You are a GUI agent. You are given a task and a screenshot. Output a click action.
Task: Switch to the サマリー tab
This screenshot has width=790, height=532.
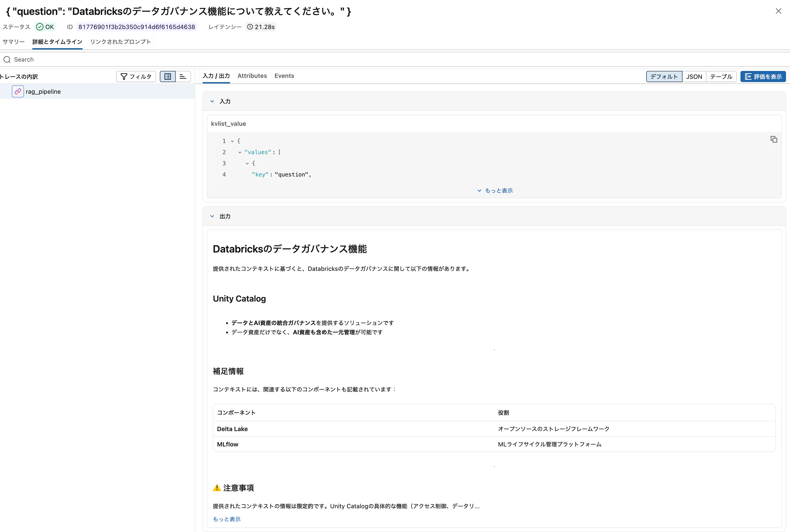point(13,42)
